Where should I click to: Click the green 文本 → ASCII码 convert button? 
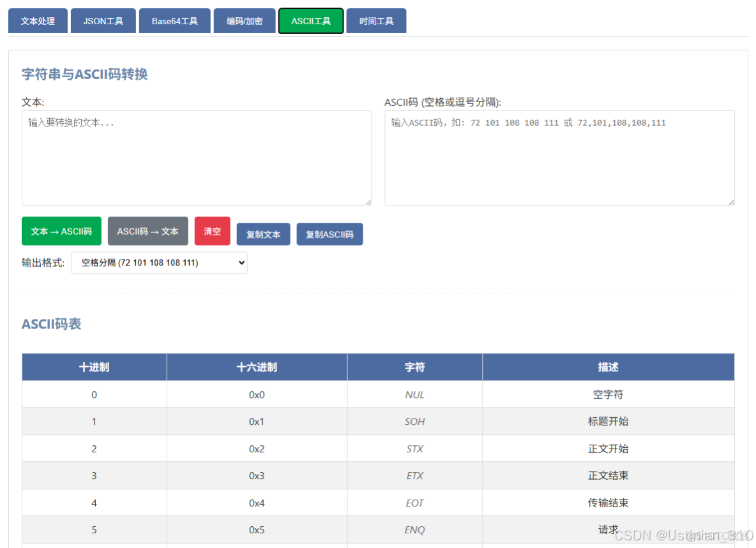tap(61, 231)
